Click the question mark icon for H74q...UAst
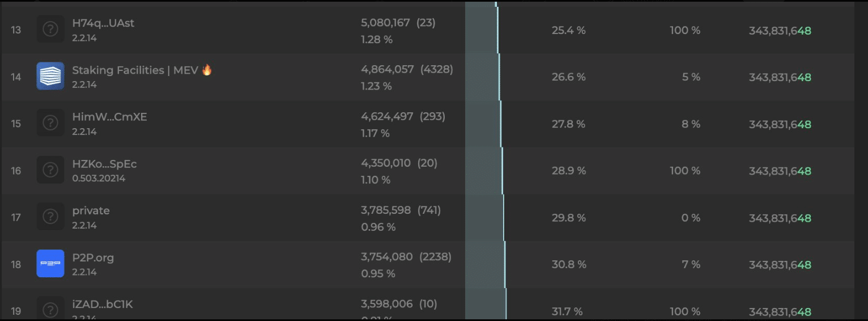Viewport: 868px width, 321px height. [50, 29]
